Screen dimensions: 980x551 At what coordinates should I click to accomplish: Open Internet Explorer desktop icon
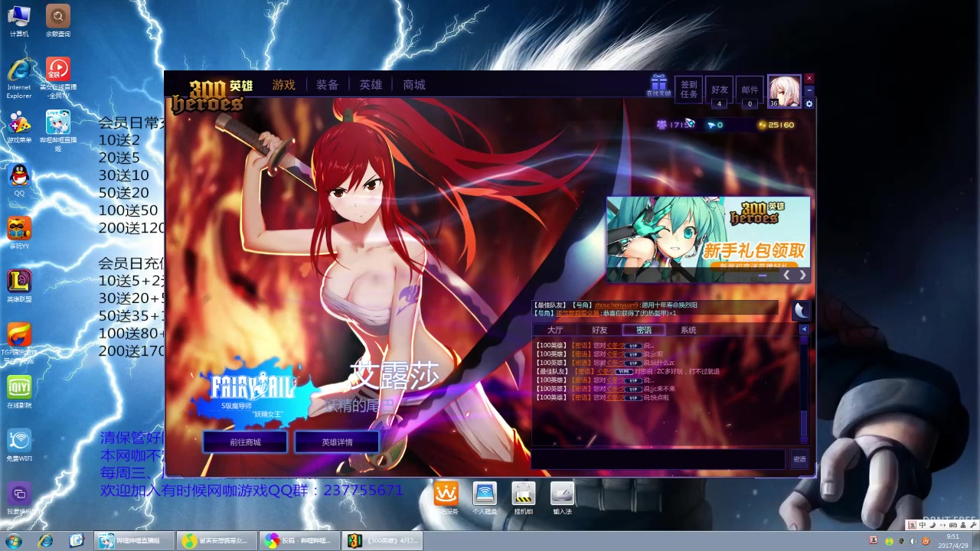pyautogui.click(x=19, y=78)
